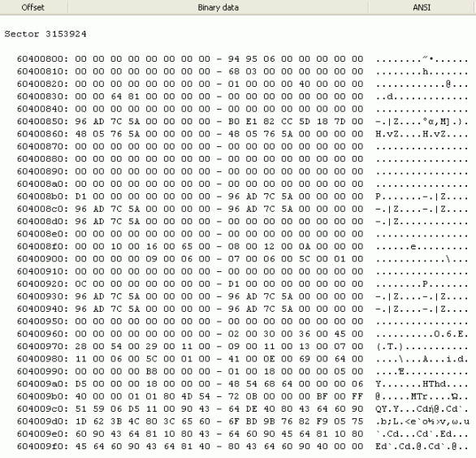Click offset 60400930
The width and height of the screenshot is (476, 458).
click(42, 296)
